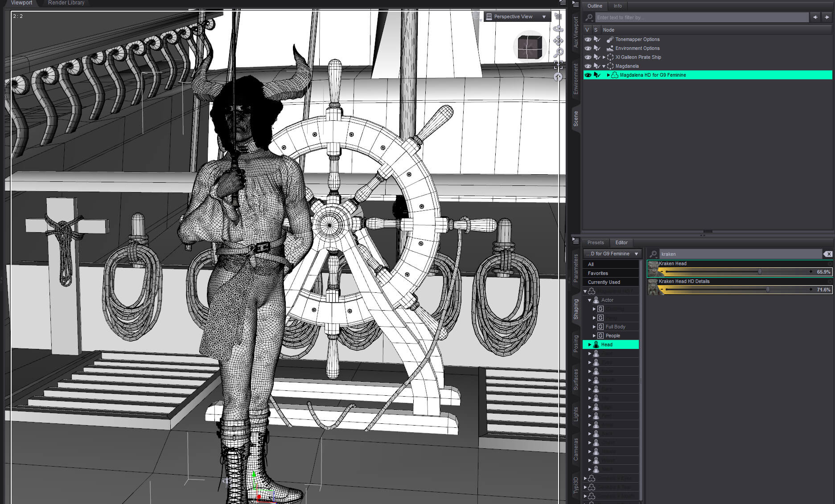Screen dimensions: 835x504
Task: Click the viewport pan camera icon
Action: point(558,41)
